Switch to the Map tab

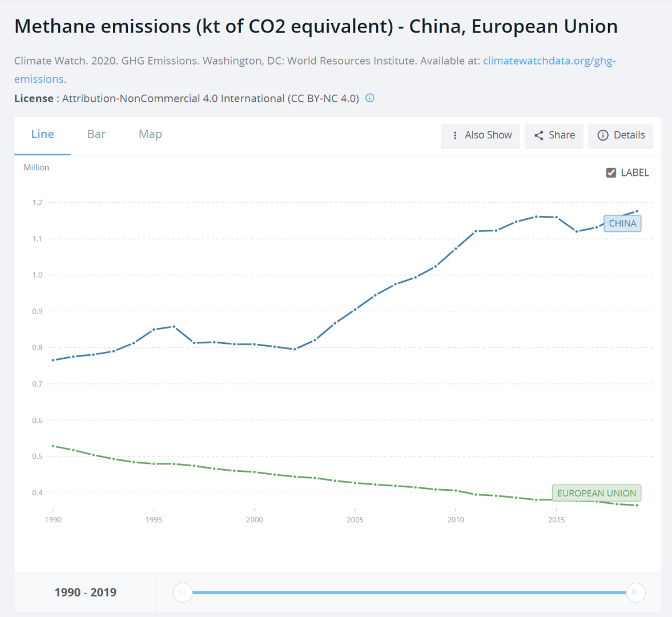150,134
